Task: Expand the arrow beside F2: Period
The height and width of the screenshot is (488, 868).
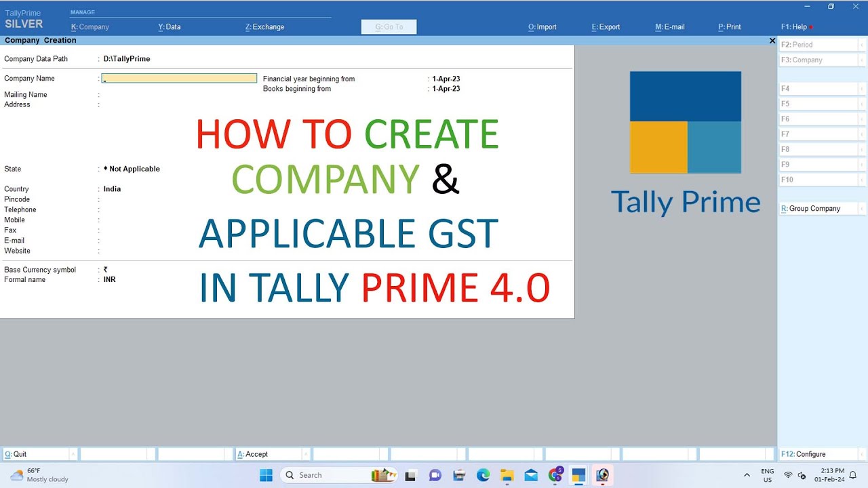Action: point(862,45)
